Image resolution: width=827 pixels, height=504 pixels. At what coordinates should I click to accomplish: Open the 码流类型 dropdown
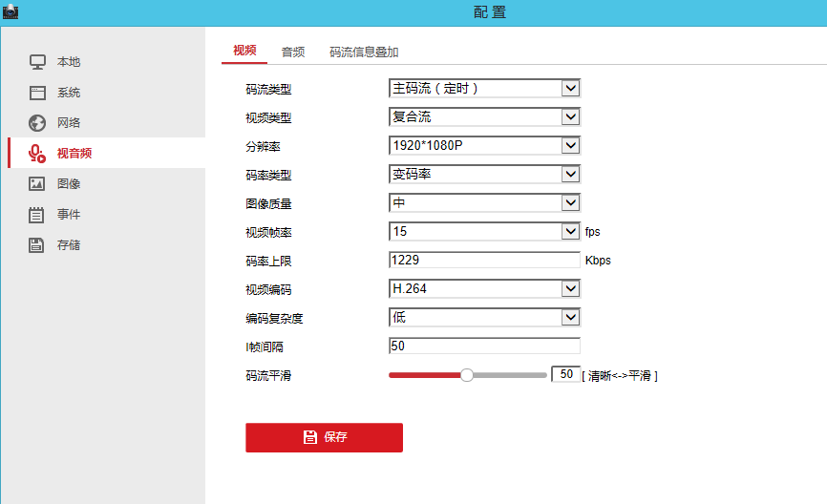485,89
